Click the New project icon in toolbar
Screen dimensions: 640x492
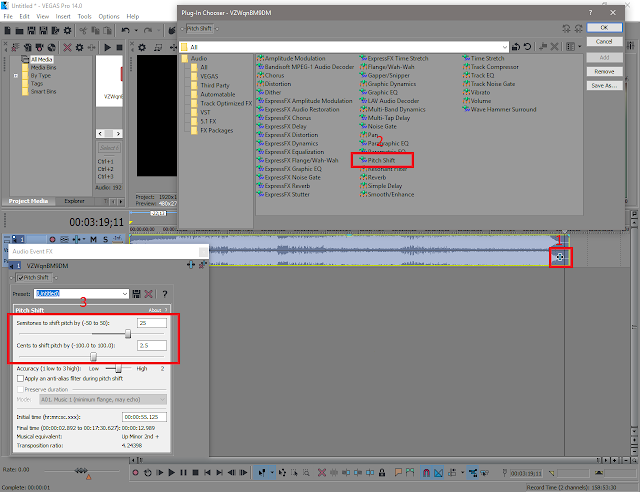click(x=7, y=31)
